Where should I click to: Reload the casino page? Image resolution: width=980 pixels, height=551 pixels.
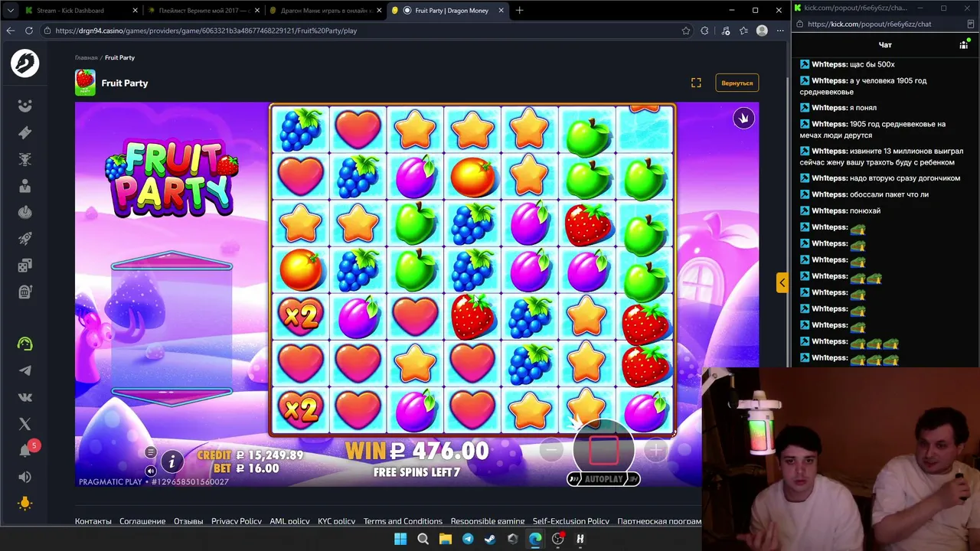(29, 31)
